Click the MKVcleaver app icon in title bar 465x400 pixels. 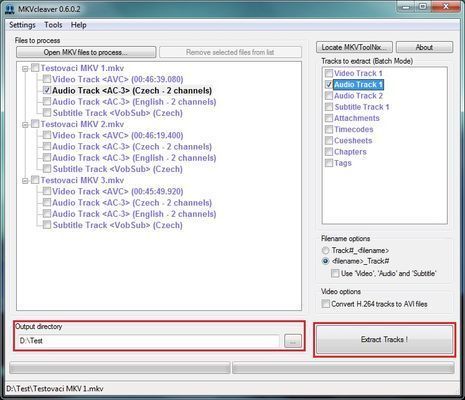click(9, 9)
